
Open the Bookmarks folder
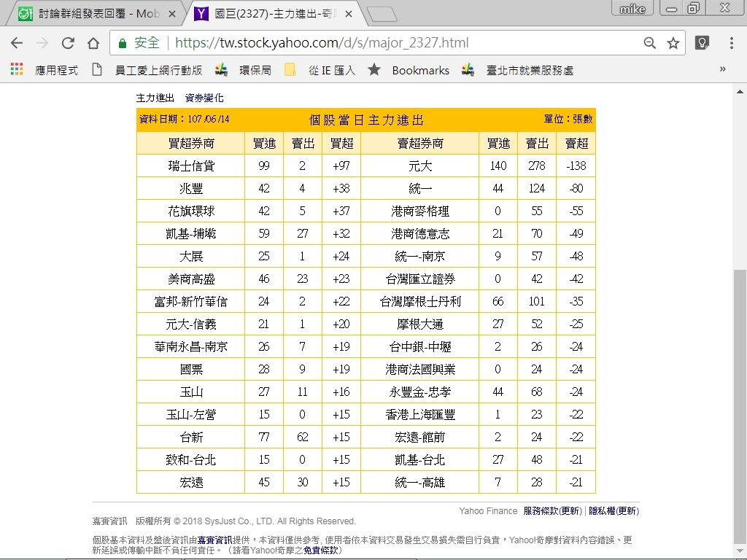click(420, 71)
